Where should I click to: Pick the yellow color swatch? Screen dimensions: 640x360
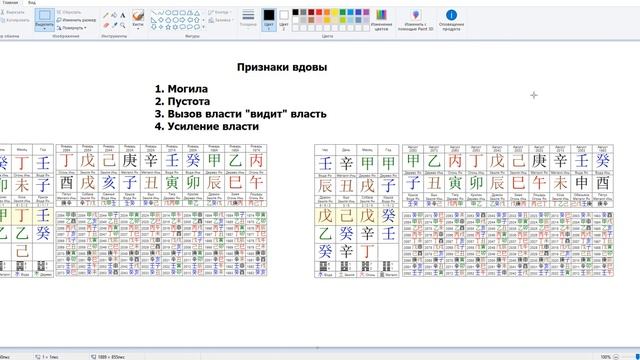[335, 12]
